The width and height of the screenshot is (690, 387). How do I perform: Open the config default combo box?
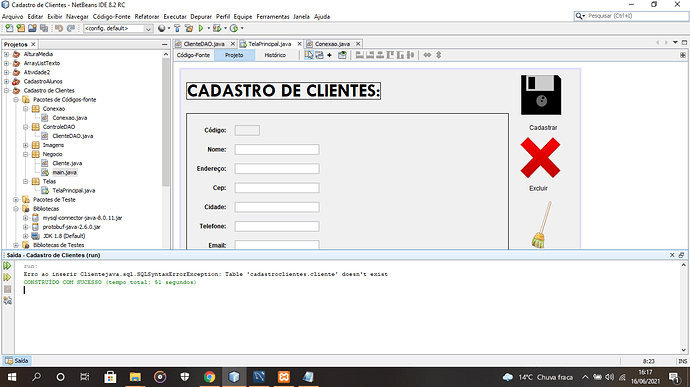click(x=118, y=28)
